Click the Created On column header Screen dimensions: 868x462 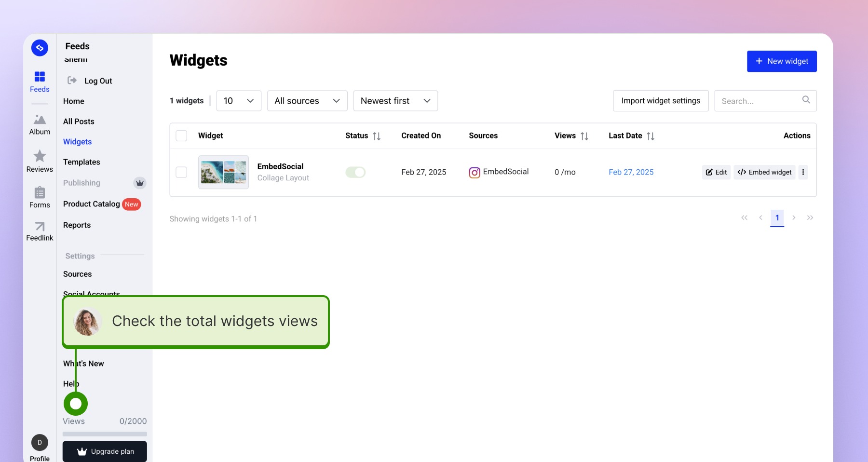421,136
